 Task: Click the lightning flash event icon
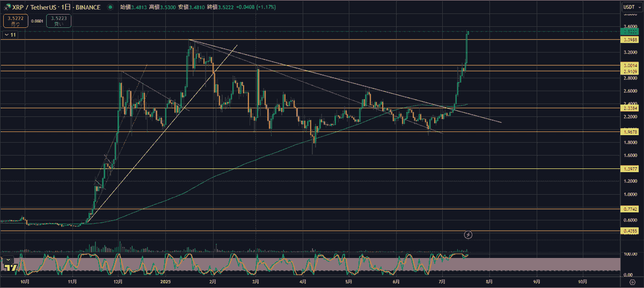[468, 234]
